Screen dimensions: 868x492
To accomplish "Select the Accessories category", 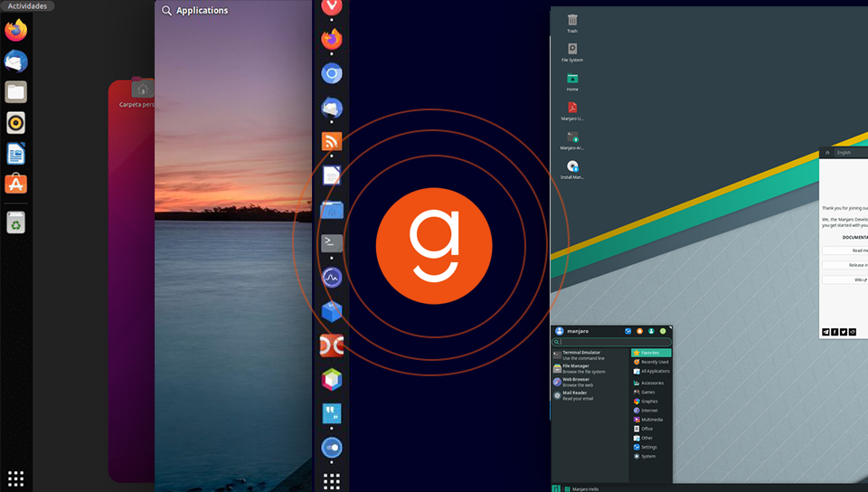I will (x=651, y=383).
